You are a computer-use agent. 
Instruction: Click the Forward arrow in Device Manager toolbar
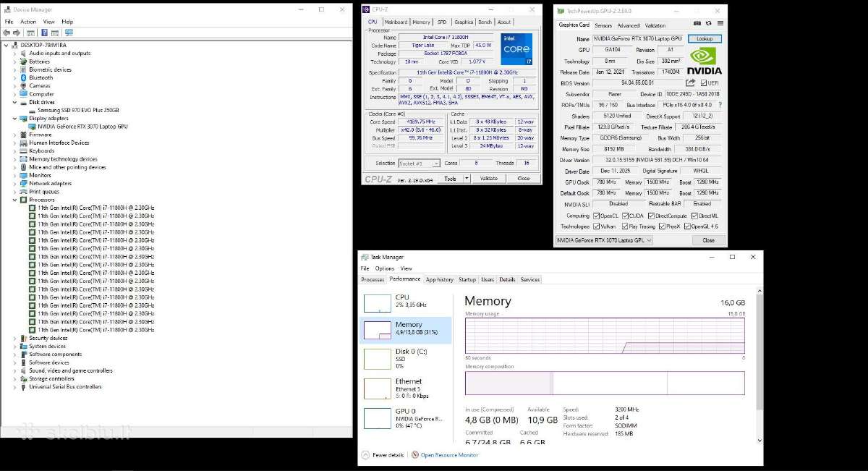coord(16,33)
